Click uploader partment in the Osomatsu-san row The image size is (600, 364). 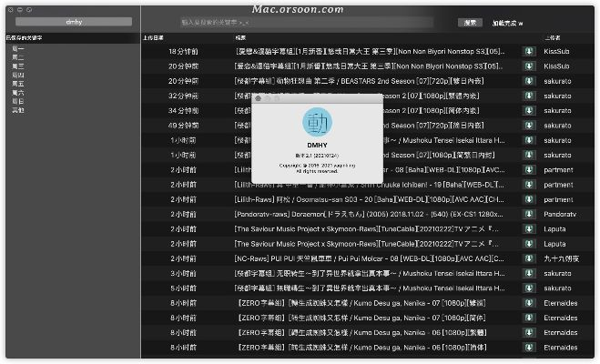558,199
